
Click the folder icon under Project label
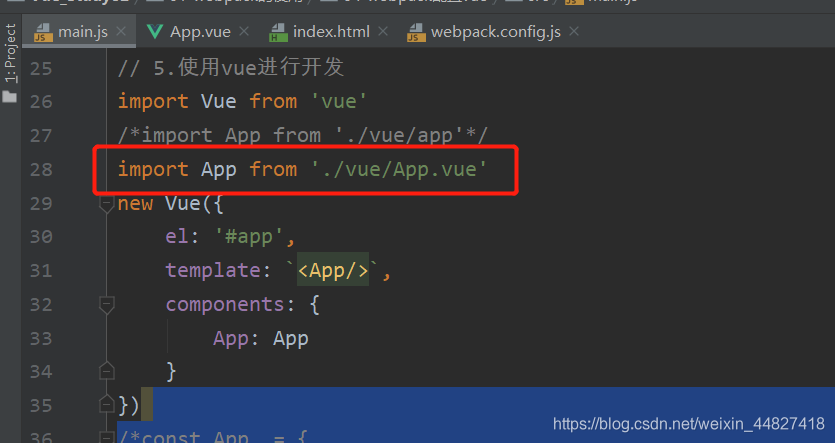(10, 96)
